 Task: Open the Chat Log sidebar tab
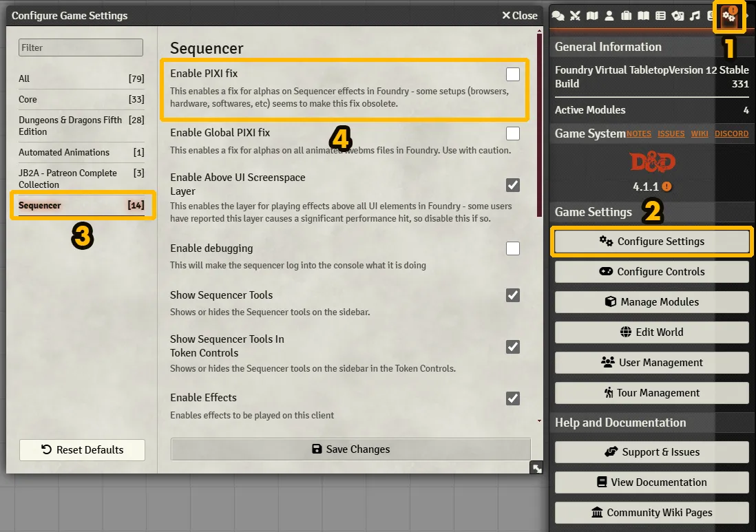[558, 16]
